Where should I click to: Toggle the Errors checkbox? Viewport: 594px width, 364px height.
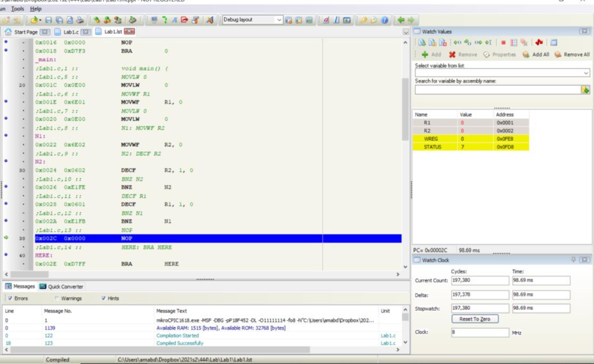point(10,298)
